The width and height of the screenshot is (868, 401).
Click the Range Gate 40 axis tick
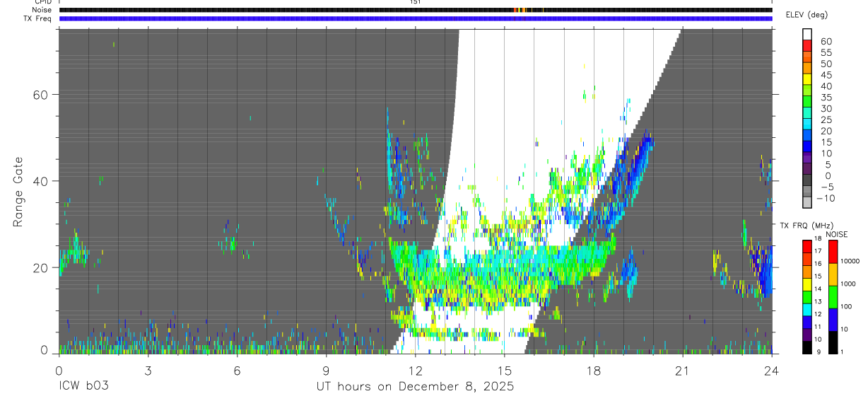[41, 181]
